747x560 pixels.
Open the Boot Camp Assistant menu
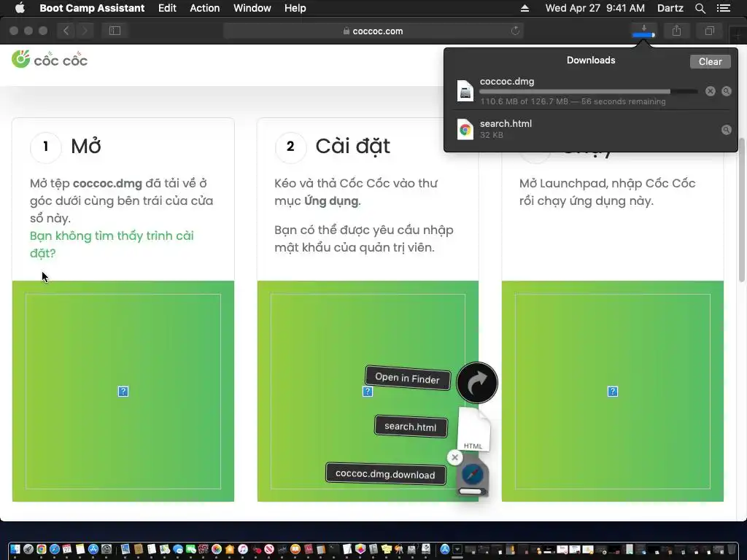(x=92, y=8)
